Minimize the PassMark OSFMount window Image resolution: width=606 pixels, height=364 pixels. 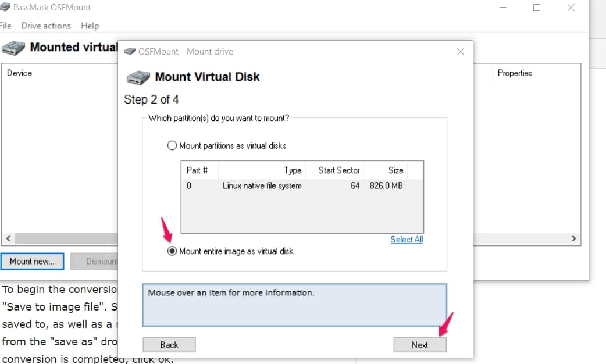pos(503,8)
